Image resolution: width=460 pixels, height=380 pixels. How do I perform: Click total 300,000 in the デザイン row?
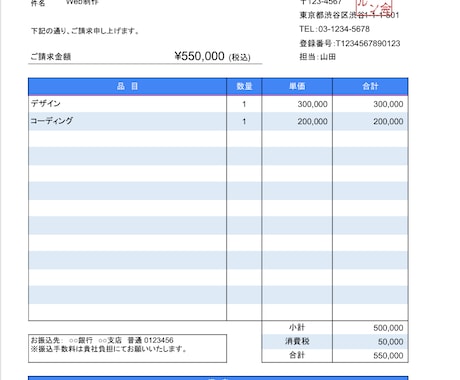388,104
